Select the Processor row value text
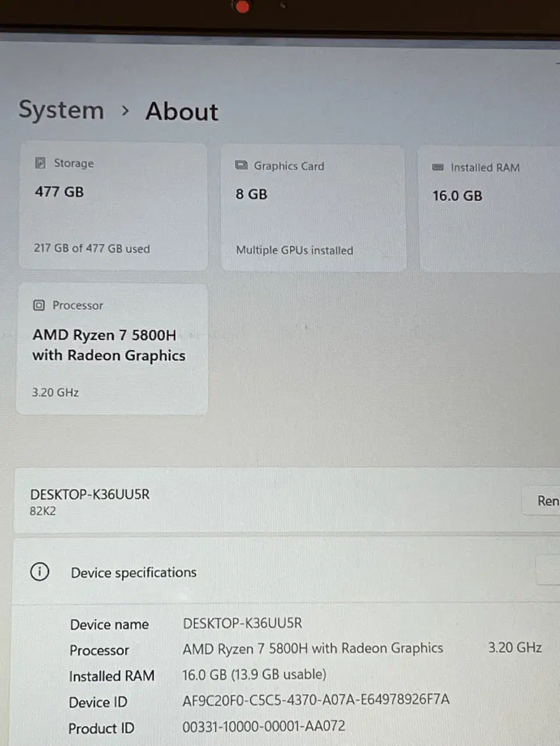Viewport: 560px width, 746px height. pos(313,648)
